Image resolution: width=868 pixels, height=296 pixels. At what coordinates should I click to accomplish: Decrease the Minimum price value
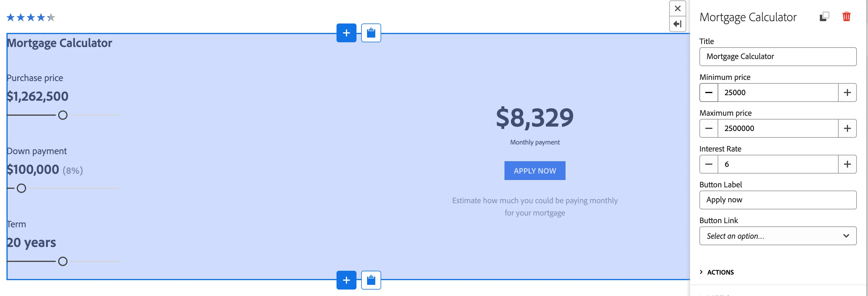click(x=709, y=92)
